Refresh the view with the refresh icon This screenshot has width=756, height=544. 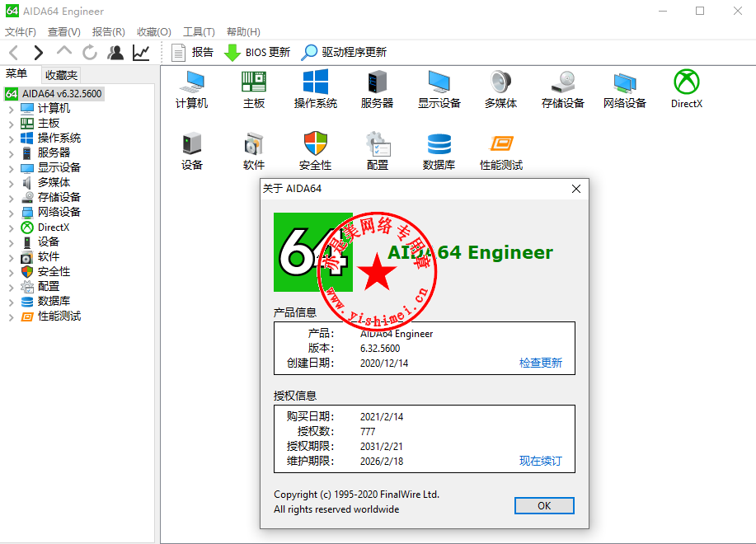pos(90,52)
